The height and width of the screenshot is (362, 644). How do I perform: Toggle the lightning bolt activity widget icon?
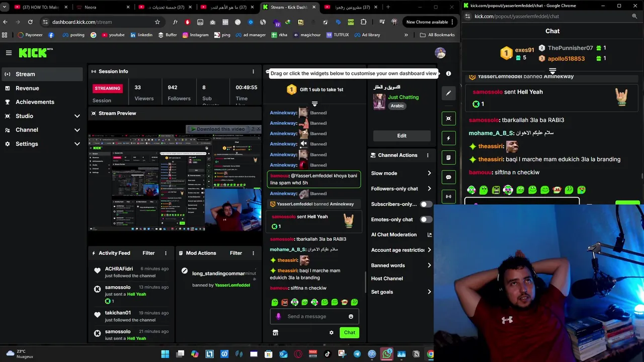tap(448, 138)
